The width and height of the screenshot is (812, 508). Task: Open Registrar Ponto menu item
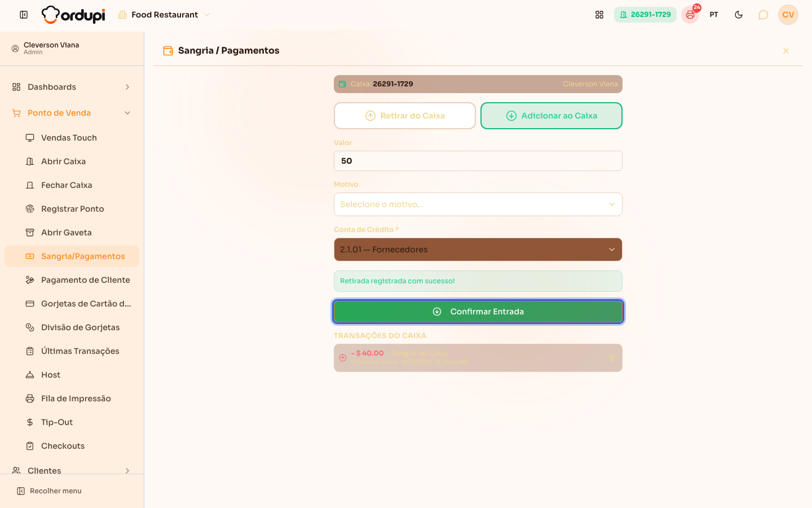(x=72, y=209)
